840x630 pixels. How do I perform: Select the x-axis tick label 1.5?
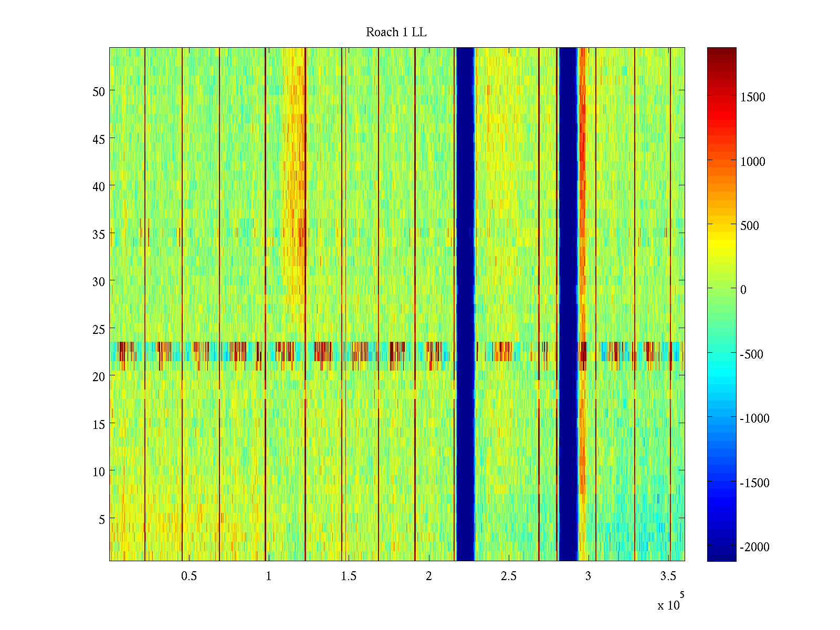pyautogui.click(x=349, y=576)
